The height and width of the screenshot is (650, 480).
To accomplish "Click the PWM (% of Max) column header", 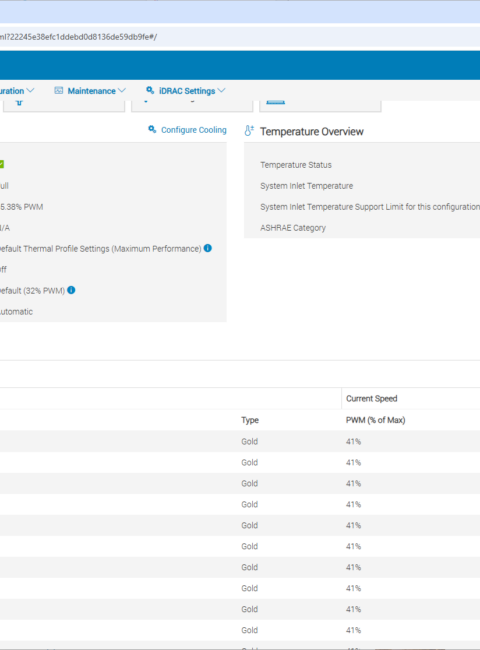I will pos(376,420).
